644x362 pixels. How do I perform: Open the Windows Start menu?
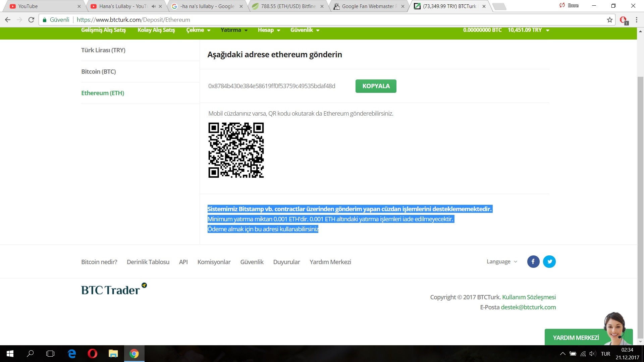(x=10, y=354)
